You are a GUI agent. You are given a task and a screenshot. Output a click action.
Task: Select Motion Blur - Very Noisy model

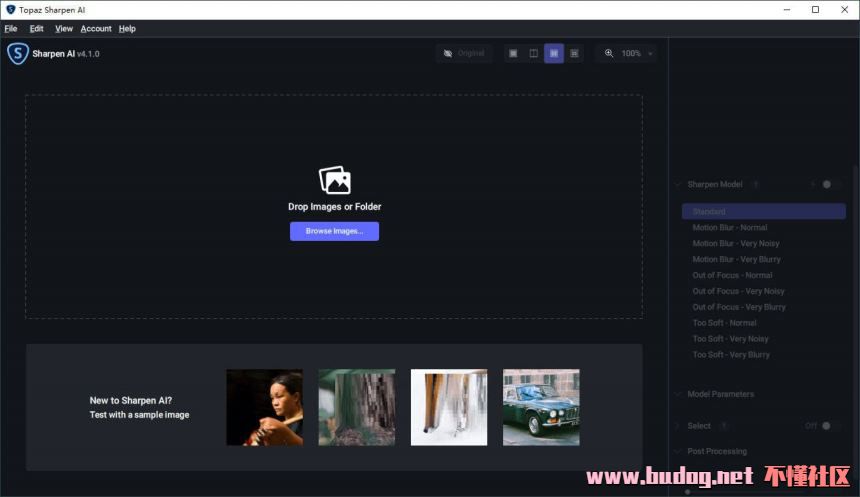[736, 243]
